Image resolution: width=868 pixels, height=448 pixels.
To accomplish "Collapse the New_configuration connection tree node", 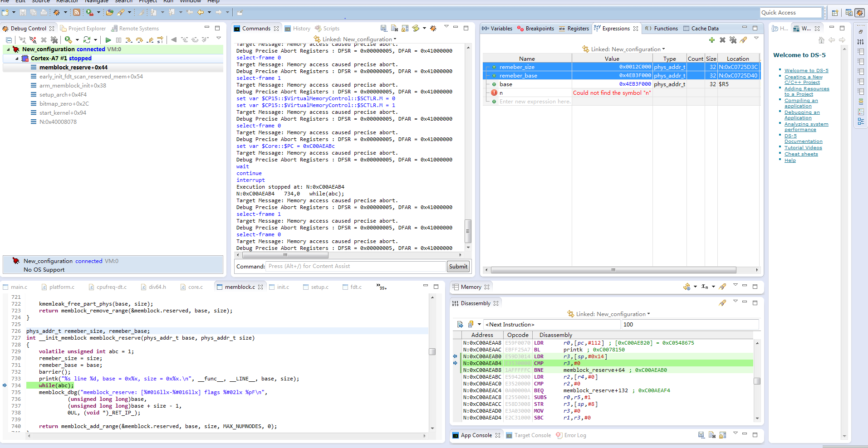I will coord(8,49).
